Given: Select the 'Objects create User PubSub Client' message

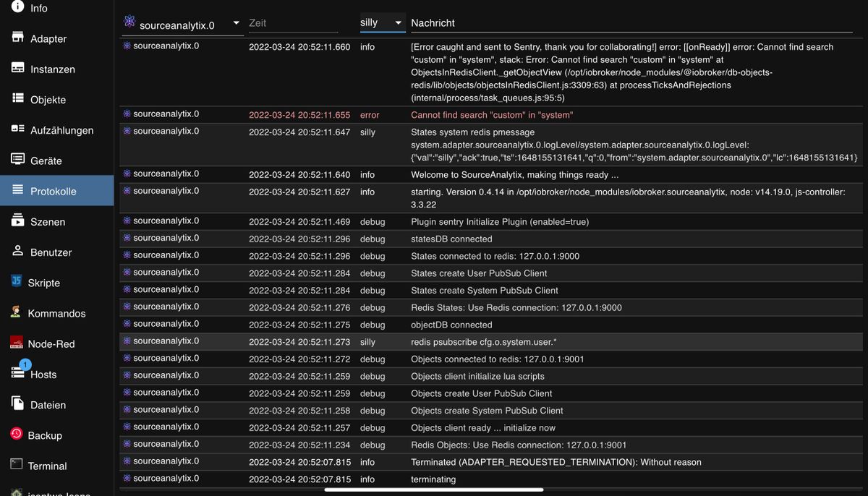Looking at the screenshot, I should pos(482,393).
